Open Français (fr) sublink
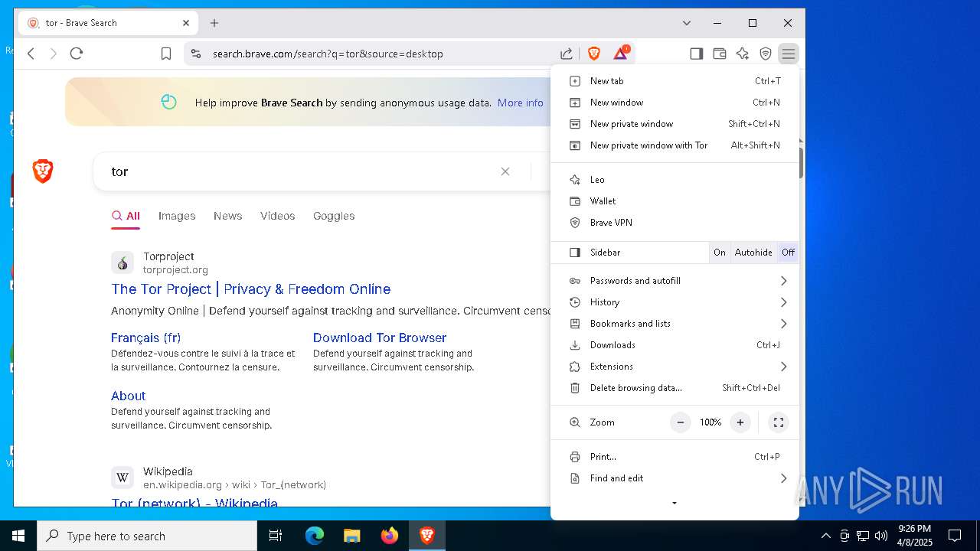 point(146,337)
